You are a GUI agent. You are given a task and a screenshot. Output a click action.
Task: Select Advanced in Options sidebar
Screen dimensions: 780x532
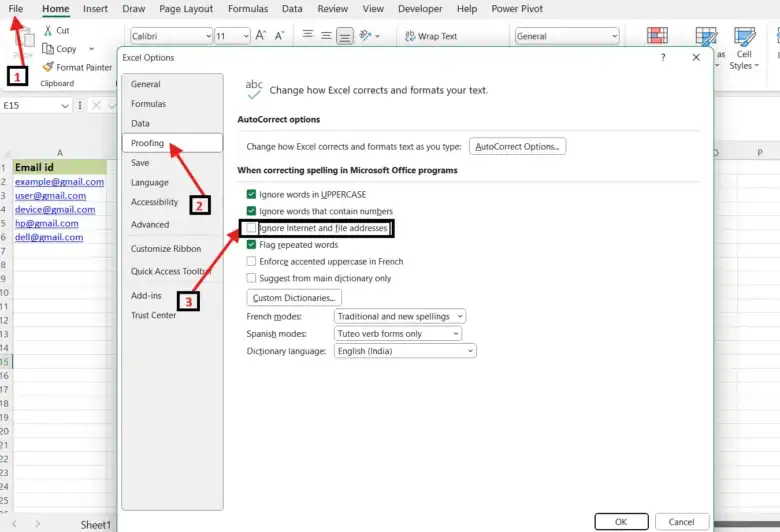click(x=172, y=224)
